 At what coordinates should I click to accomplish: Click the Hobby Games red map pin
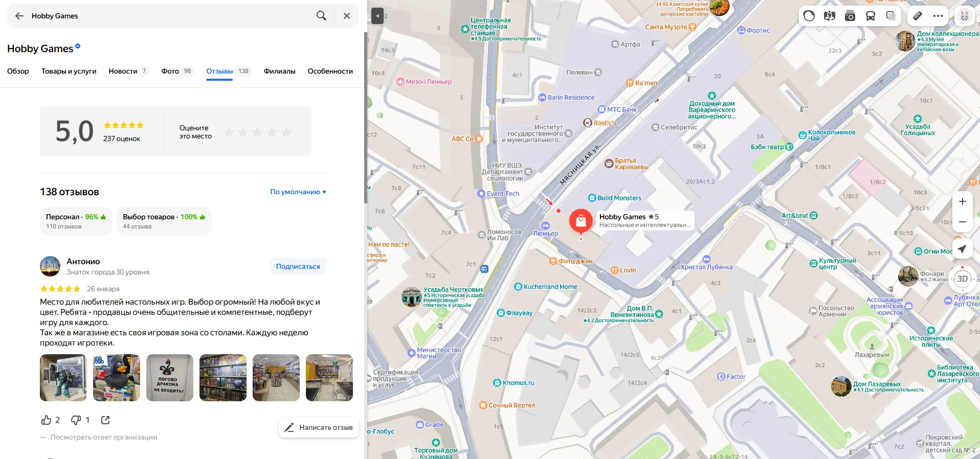pyautogui.click(x=581, y=221)
